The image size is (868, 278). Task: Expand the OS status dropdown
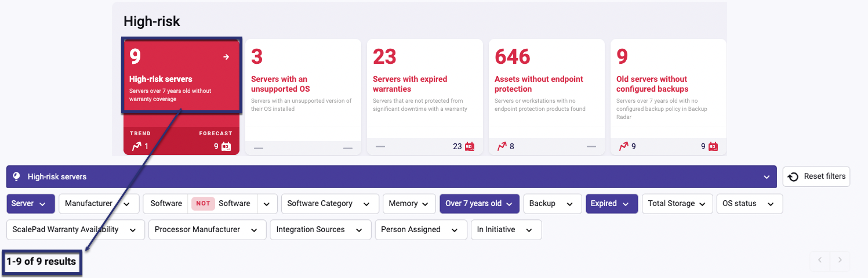tap(749, 204)
